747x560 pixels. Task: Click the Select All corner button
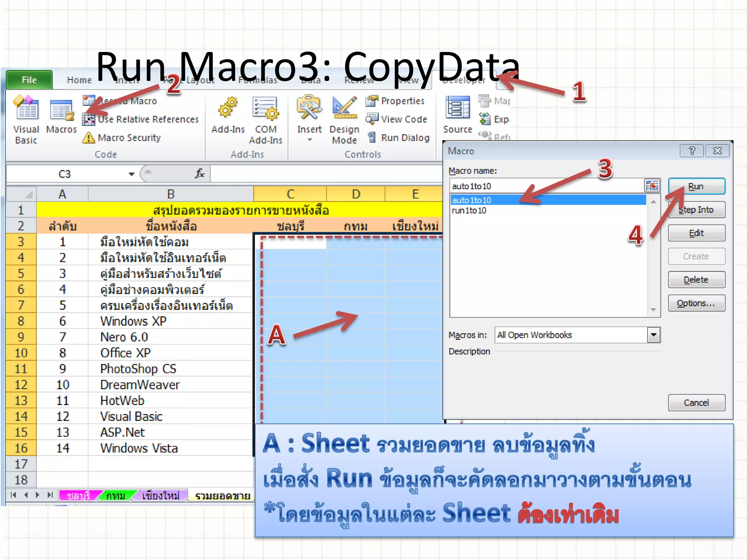tap(21, 194)
